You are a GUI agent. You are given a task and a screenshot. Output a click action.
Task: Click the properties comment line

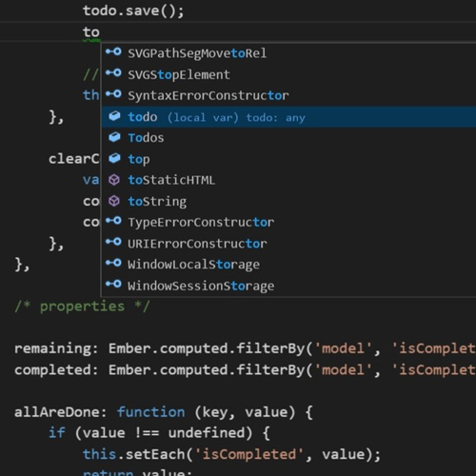tap(82, 307)
